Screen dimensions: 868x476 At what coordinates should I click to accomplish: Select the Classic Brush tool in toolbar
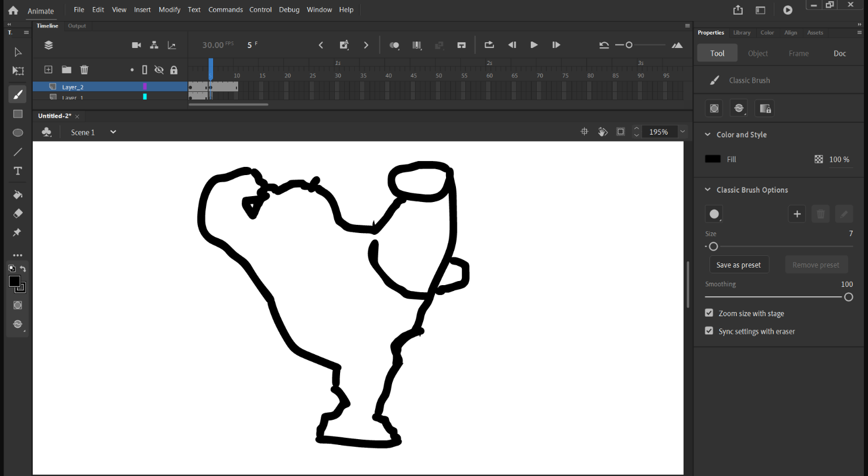[x=18, y=94]
